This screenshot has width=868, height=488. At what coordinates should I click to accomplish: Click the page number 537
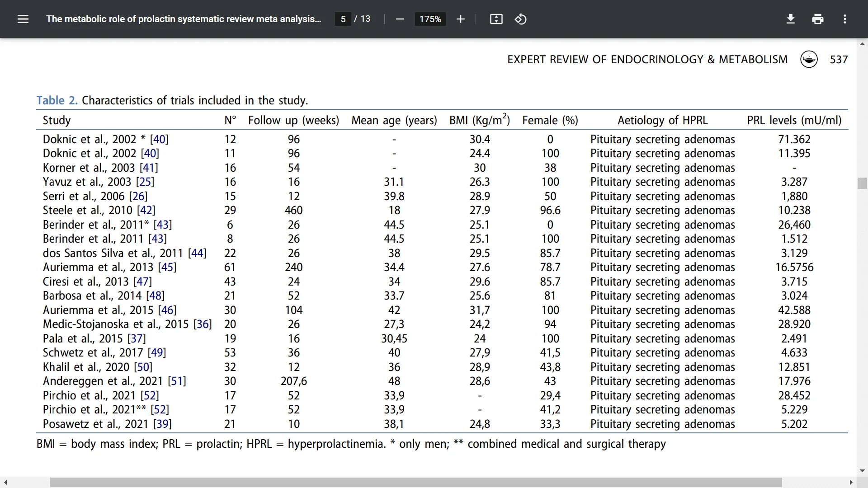[x=839, y=59]
